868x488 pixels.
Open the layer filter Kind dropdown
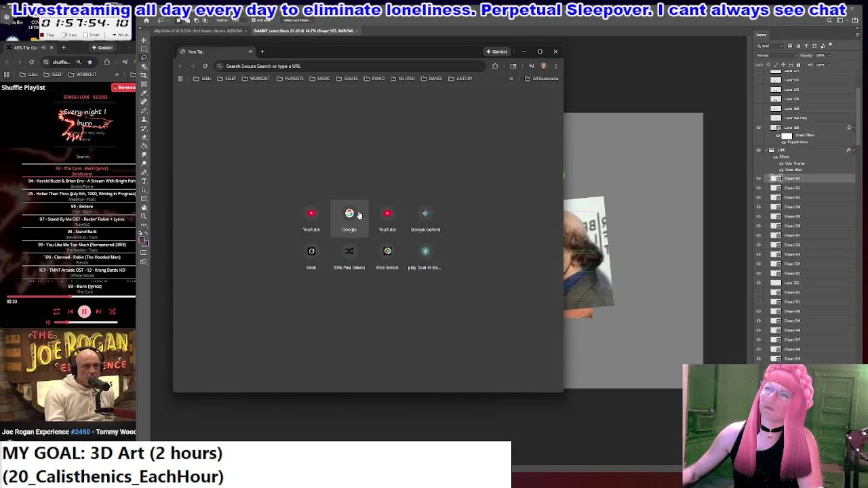point(770,45)
